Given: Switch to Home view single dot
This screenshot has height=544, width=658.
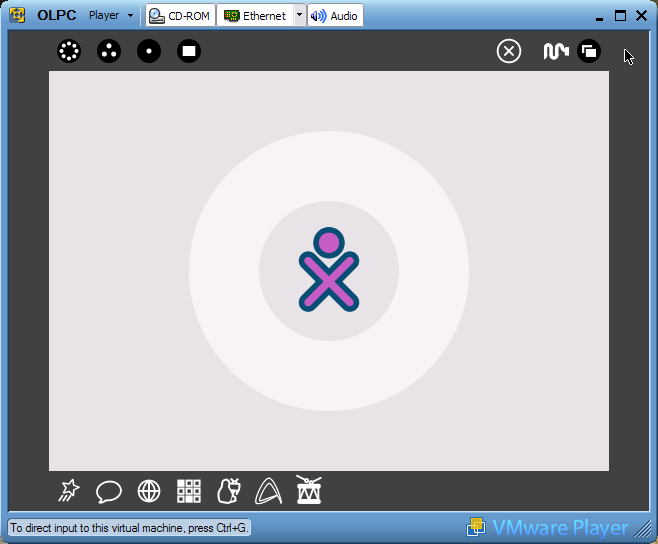Looking at the screenshot, I should [149, 51].
